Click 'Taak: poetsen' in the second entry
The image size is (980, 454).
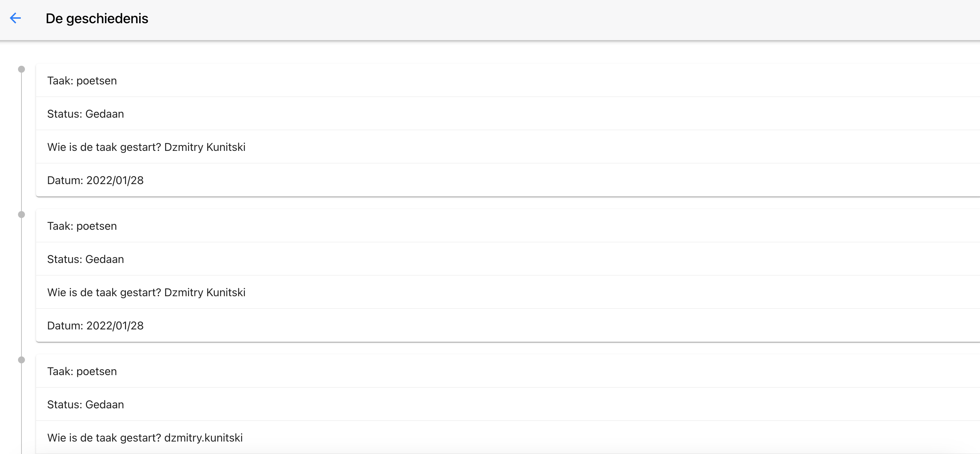pos(82,226)
